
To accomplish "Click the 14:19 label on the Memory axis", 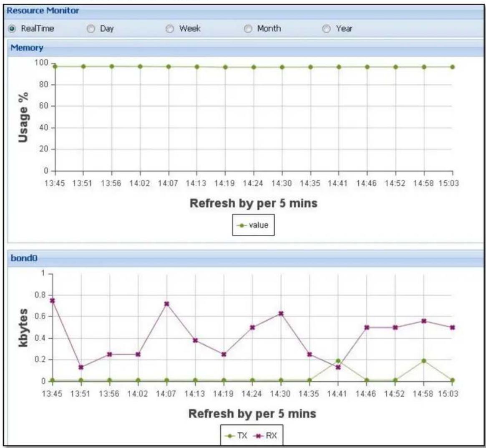I will click(224, 183).
